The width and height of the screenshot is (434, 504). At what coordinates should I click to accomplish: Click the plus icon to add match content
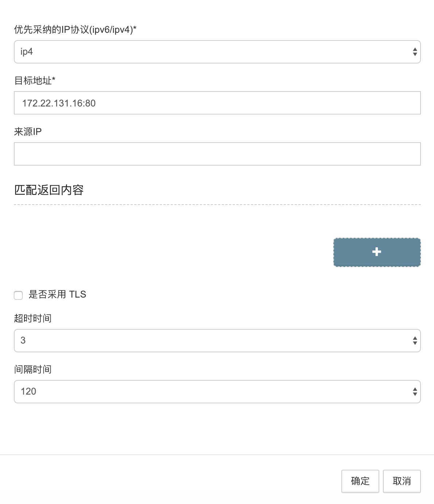[x=377, y=252]
